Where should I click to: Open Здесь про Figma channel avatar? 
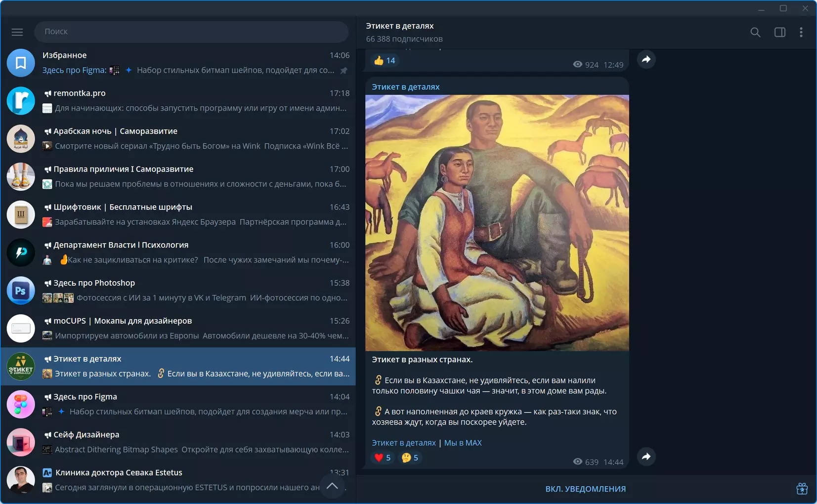pyautogui.click(x=21, y=404)
